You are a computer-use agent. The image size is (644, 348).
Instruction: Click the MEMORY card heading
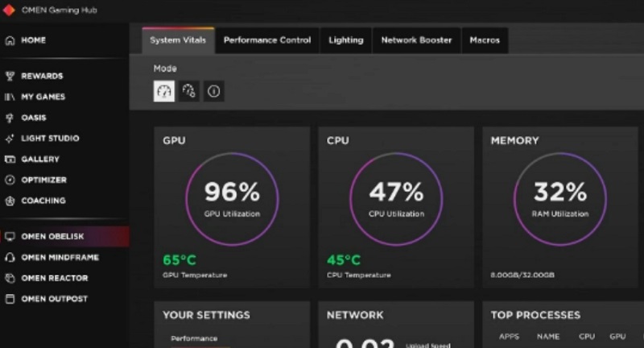click(514, 140)
